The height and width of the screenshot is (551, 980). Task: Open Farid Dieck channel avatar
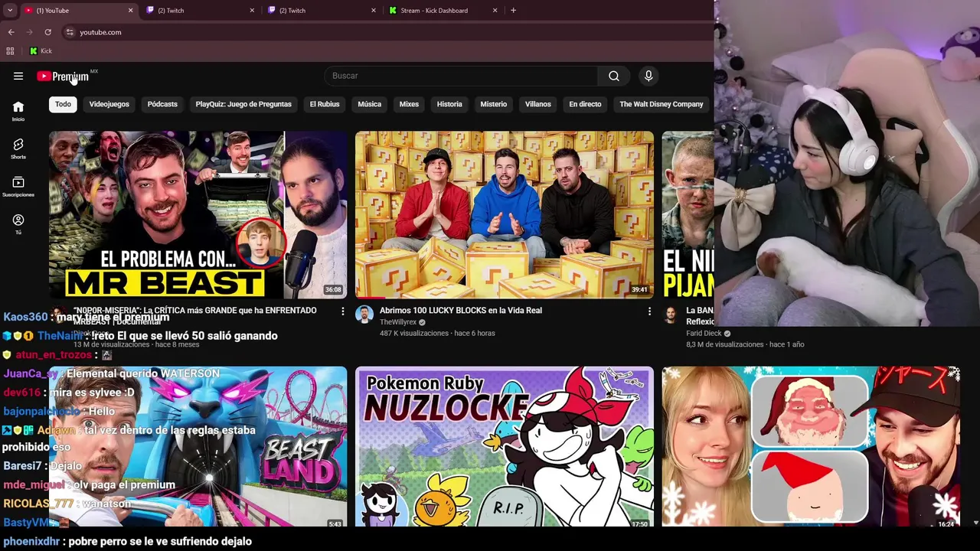click(x=671, y=315)
